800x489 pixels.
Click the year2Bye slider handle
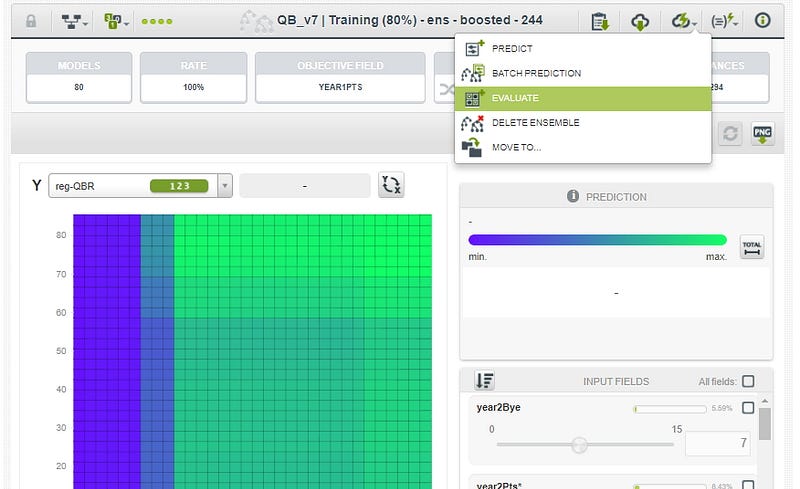(579, 445)
